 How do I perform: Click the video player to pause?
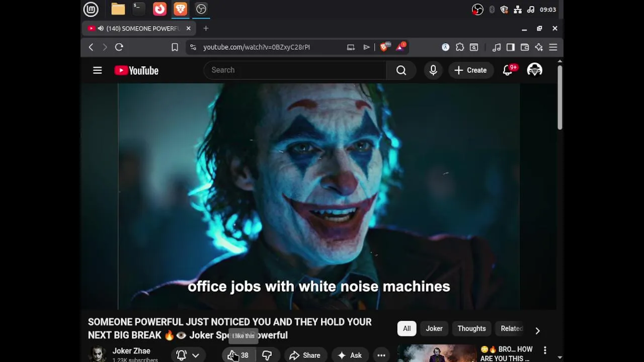click(319, 196)
